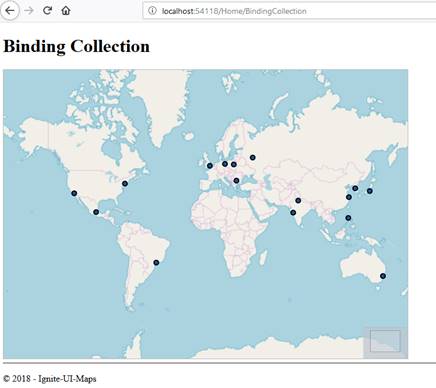Select the marker in southern Mexico
The width and height of the screenshot is (436, 388).
click(96, 212)
